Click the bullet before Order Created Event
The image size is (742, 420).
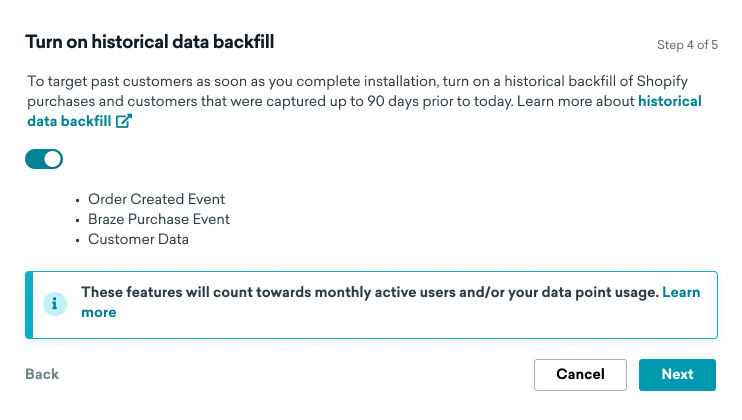point(78,201)
